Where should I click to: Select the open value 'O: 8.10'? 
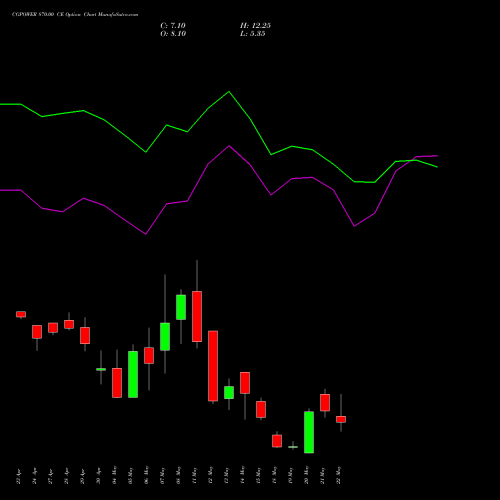(173, 34)
